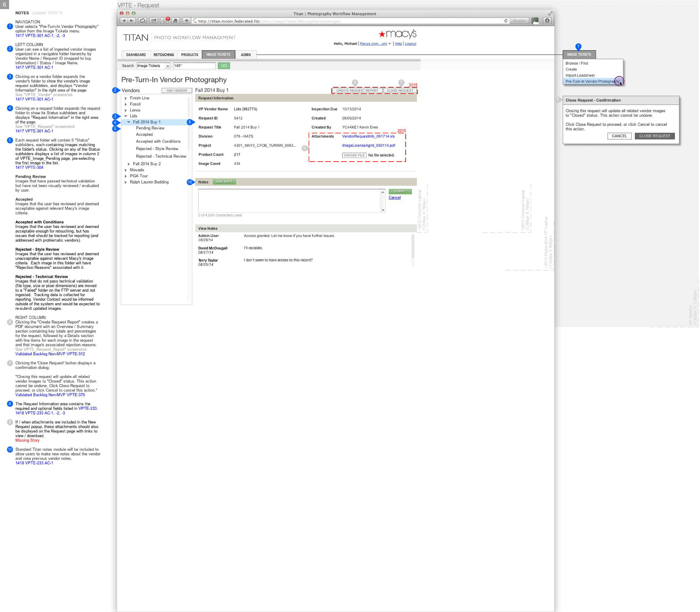
Task: Click the Share toolbar icon
Action: pos(154,21)
